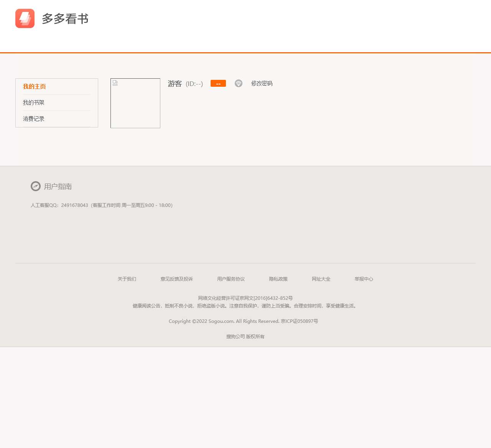Click the 多多看书 site title text

tap(65, 18)
